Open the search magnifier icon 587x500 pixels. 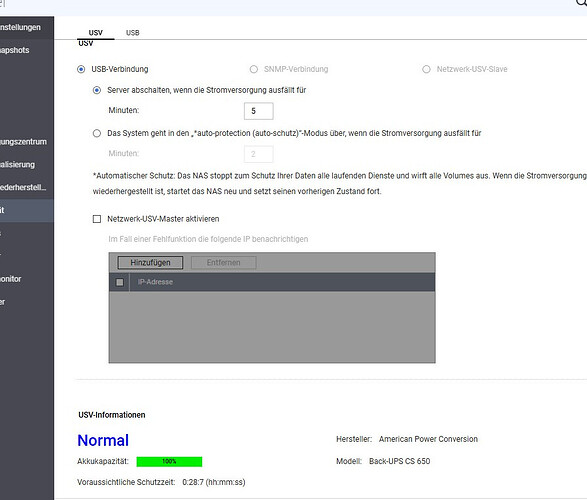tap(581, 3)
